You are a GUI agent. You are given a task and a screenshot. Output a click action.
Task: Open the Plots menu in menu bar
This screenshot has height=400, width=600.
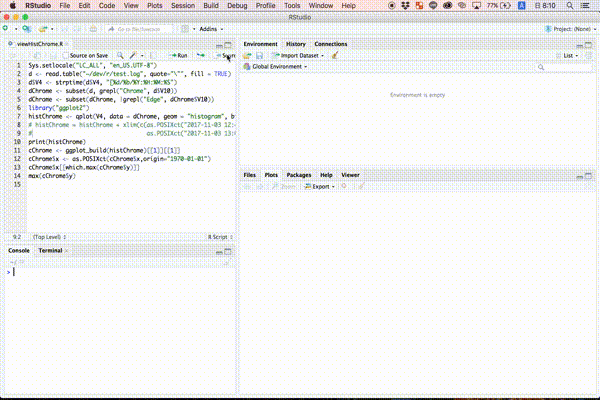[155, 5]
